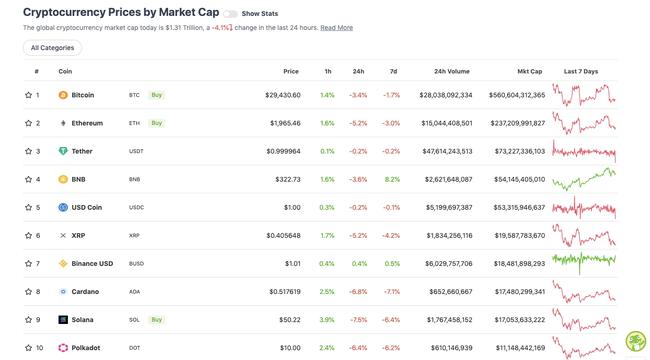Open Solana's 7-day sparkline chart
This screenshot has width=650, height=360.
[584, 320]
